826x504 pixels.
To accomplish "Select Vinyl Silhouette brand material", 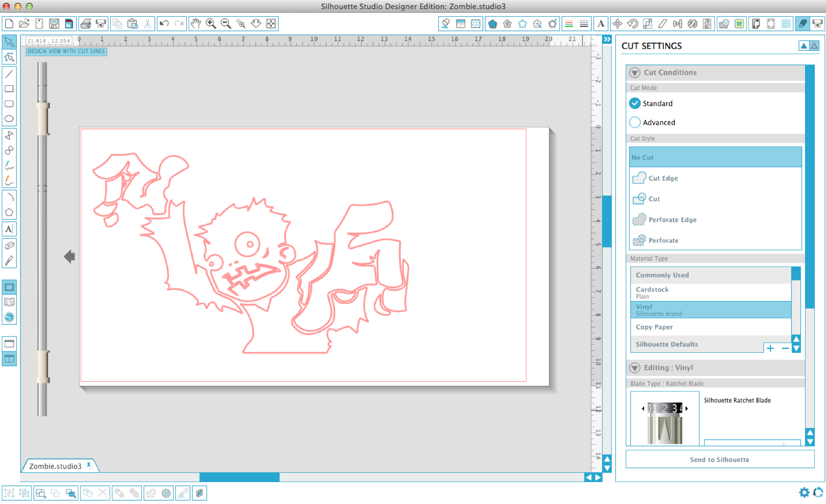I will tap(711, 310).
